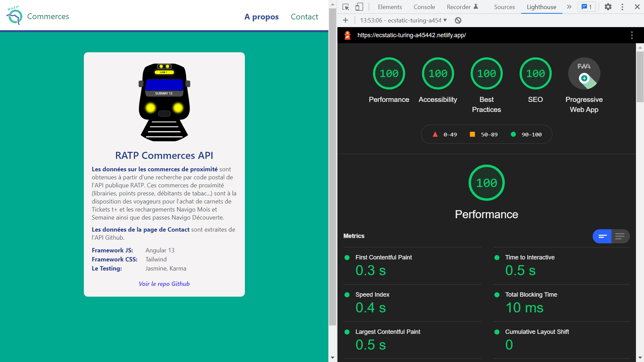Clear all Lighthouse reports icon
The image size is (644, 362).
(x=458, y=20)
